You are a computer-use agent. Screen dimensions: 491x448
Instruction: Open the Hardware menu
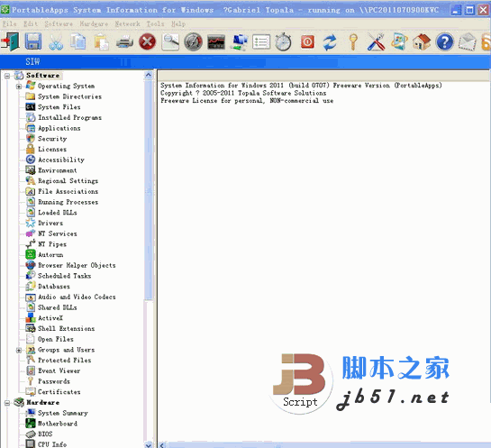click(x=94, y=23)
